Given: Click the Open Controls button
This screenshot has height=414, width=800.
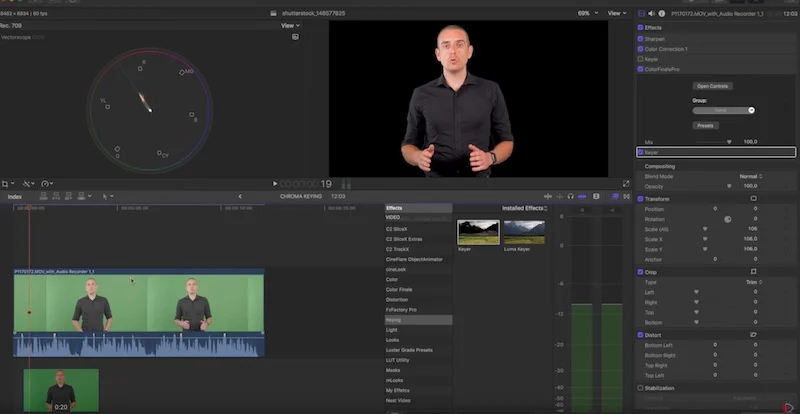Looking at the screenshot, I should tap(712, 86).
